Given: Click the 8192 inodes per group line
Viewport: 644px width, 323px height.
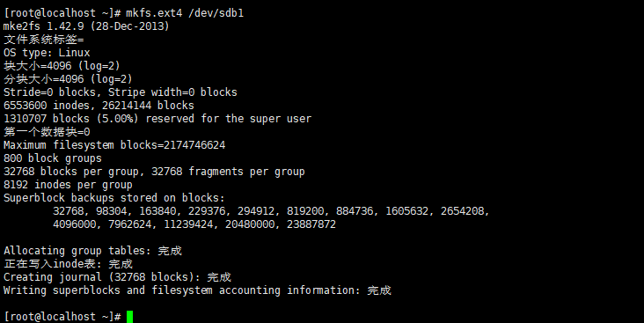Looking at the screenshot, I should tap(68, 185).
